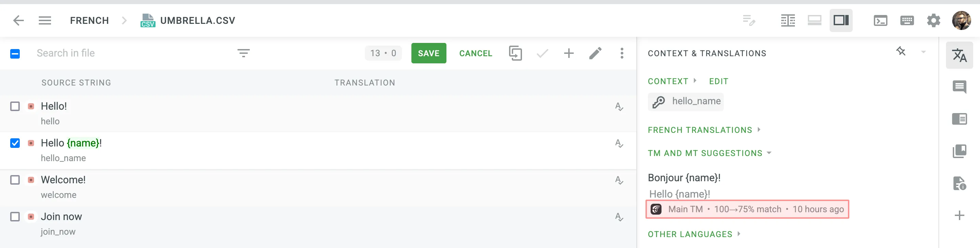Uncheck the Hello {name}! string checkbox
This screenshot has height=248, width=980.
pyautogui.click(x=15, y=143)
